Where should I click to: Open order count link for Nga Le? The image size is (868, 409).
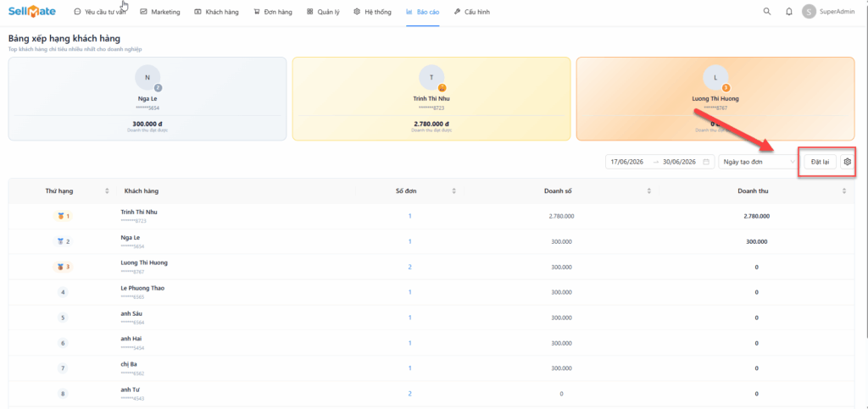click(409, 241)
